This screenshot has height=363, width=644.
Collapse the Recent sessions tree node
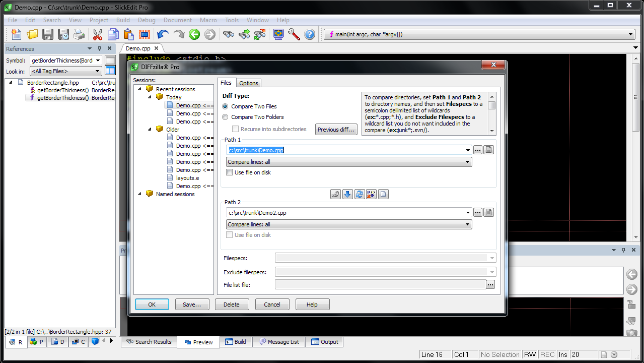coord(138,89)
